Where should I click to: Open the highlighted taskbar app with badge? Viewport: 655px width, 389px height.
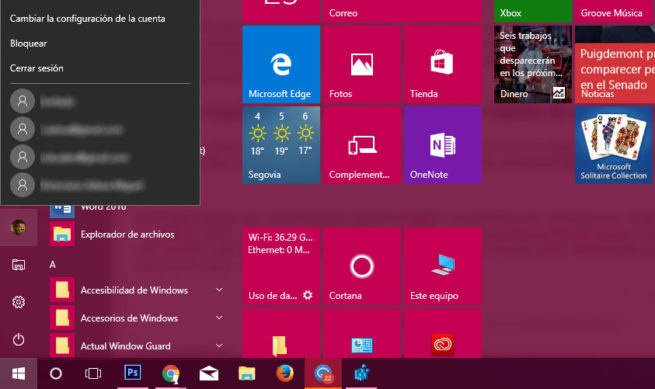tap(323, 374)
